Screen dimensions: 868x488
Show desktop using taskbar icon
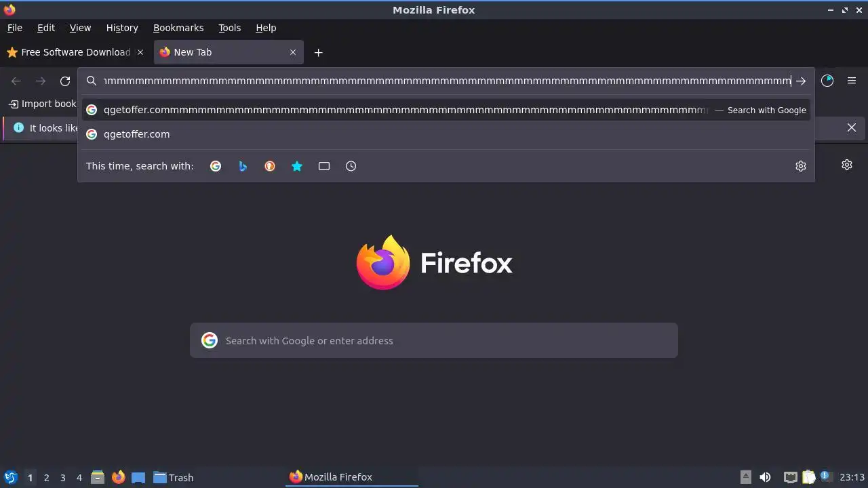pos(138,477)
